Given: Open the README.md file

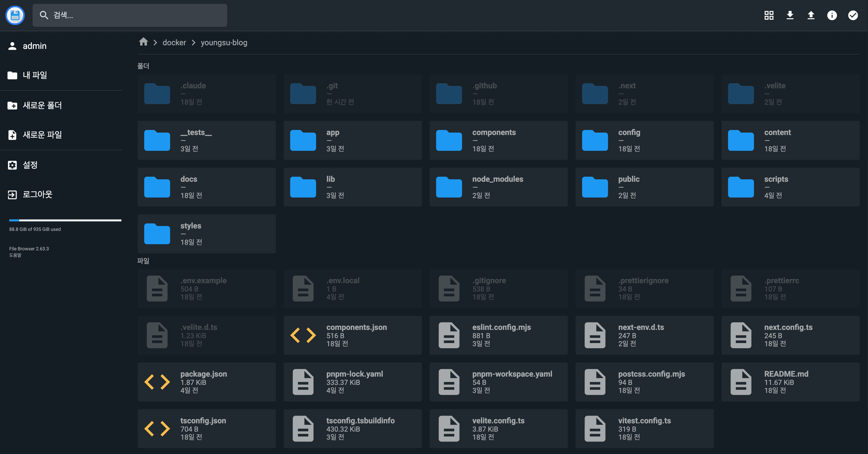Looking at the screenshot, I should [790, 382].
